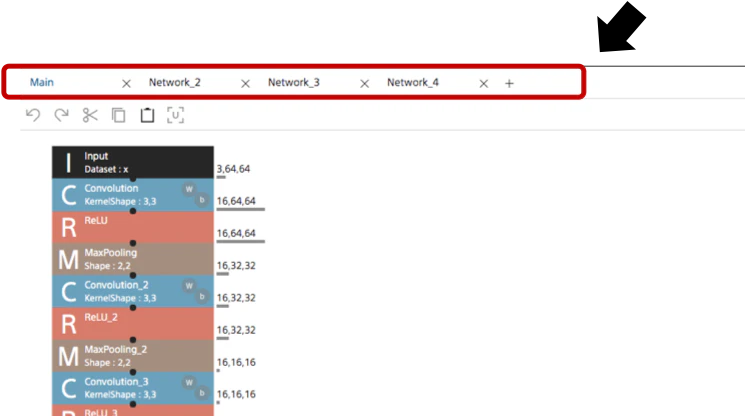This screenshot has width=745, height=416.
Task: Click the unit bracket [U] toolbar icon
Action: [175, 115]
